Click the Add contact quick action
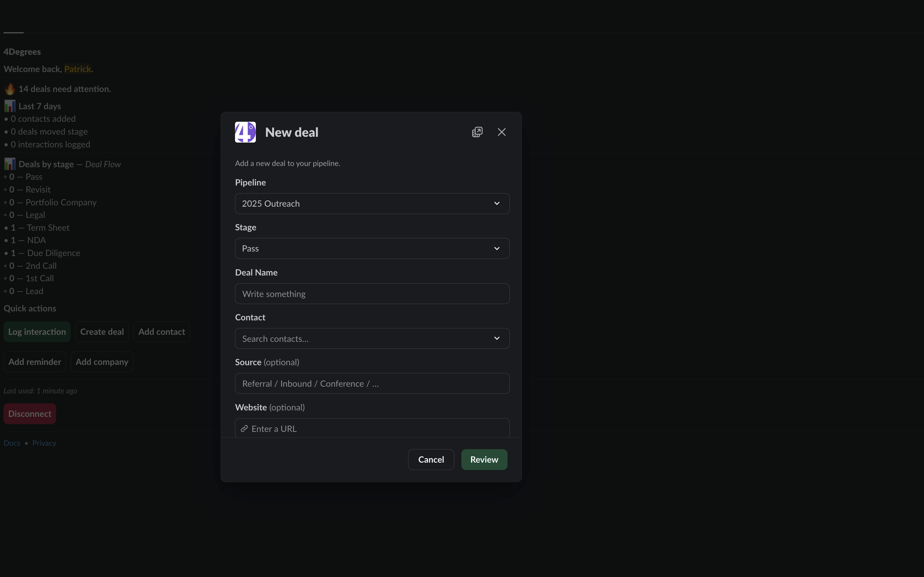 [162, 332]
